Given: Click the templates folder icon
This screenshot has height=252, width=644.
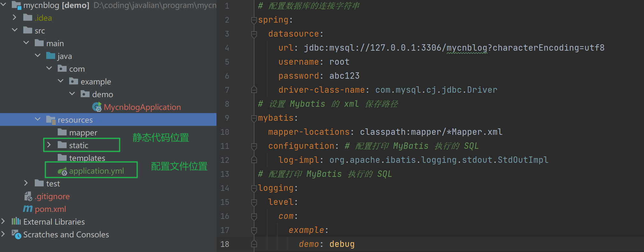Looking at the screenshot, I should pos(62,157).
